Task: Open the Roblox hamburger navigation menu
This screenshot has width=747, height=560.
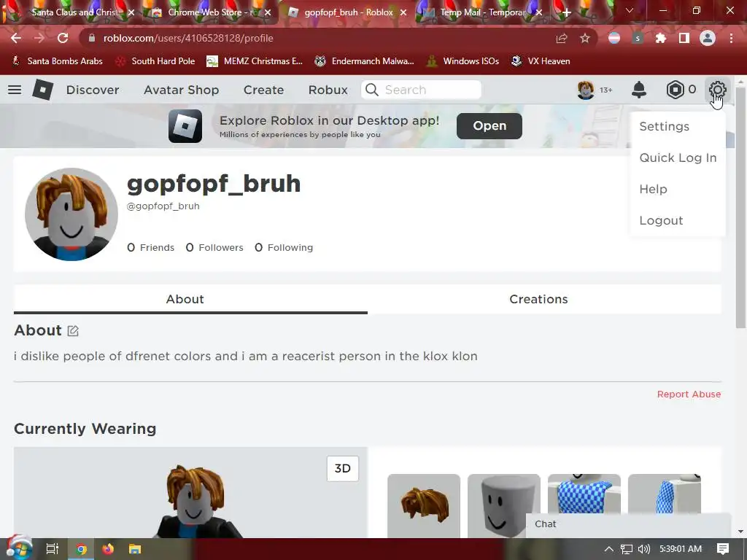Action: click(15, 90)
